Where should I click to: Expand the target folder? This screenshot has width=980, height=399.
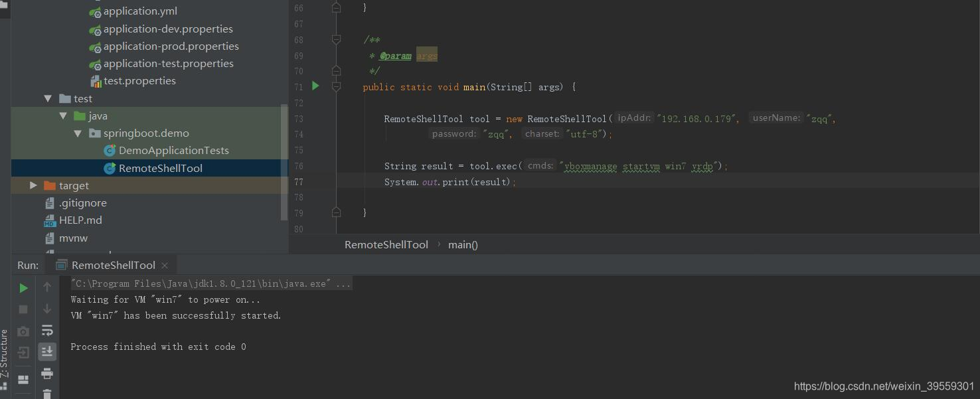coord(33,185)
